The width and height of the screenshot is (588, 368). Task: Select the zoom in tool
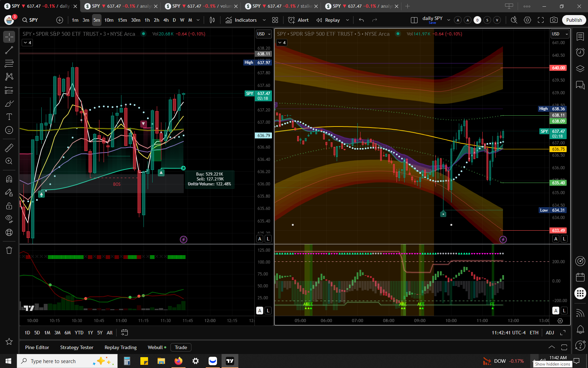click(x=9, y=161)
